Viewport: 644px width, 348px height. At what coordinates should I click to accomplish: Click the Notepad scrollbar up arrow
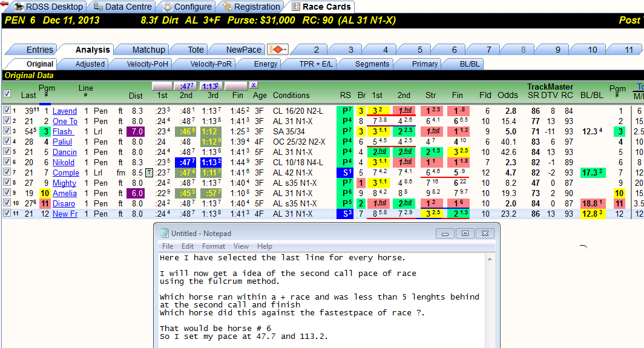coord(490,259)
